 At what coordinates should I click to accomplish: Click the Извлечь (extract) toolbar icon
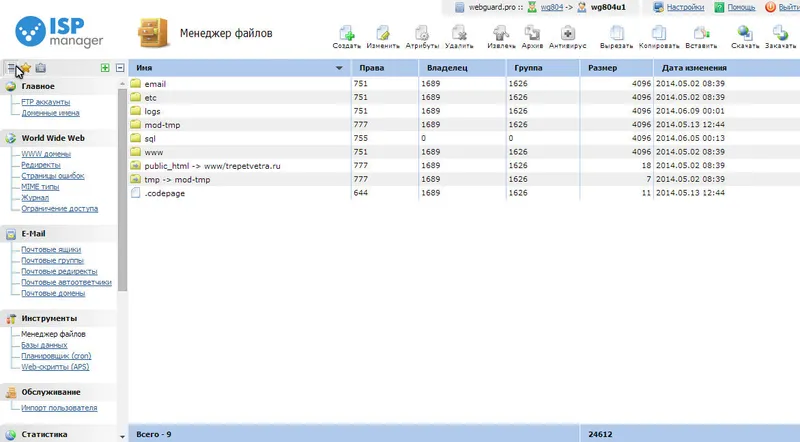[501, 34]
